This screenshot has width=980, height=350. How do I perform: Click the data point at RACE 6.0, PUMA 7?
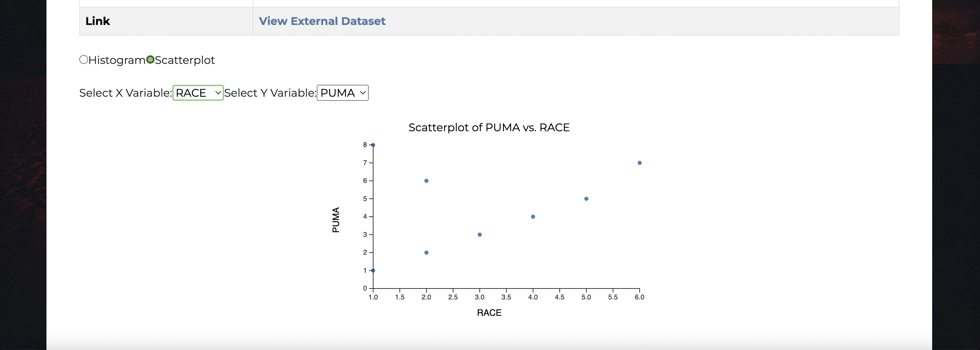click(640, 163)
